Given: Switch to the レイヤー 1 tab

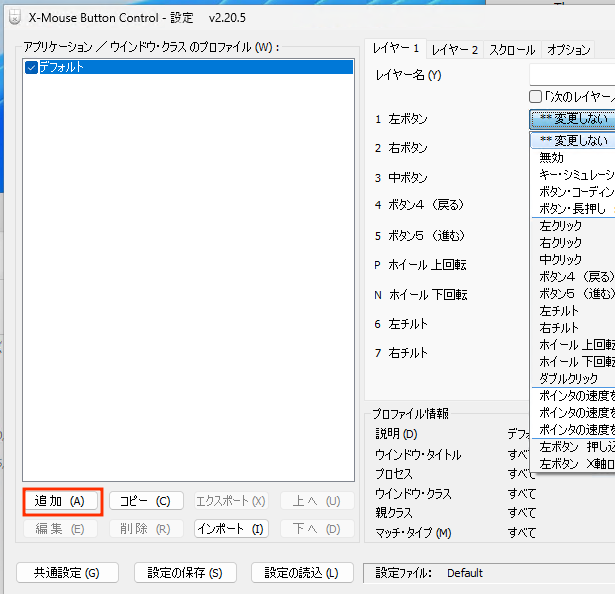Looking at the screenshot, I should 396,49.
